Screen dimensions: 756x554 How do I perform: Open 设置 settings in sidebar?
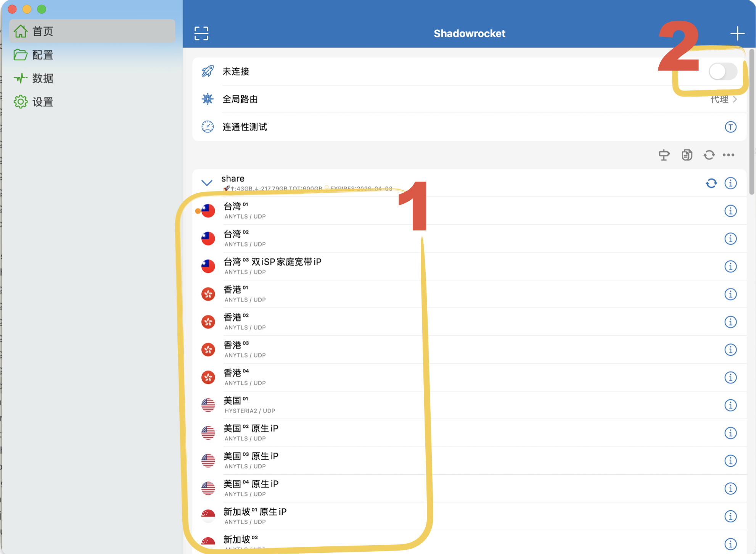tap(42, 102)
